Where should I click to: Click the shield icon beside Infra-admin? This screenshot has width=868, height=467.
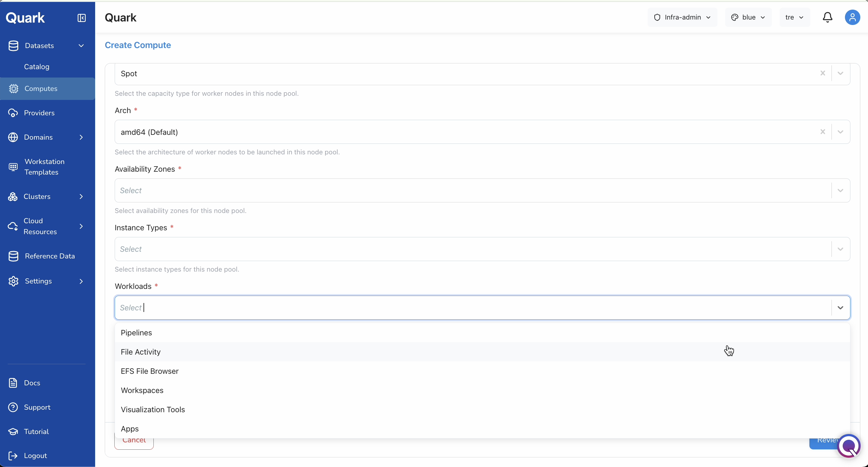click(x=657, y=18)
